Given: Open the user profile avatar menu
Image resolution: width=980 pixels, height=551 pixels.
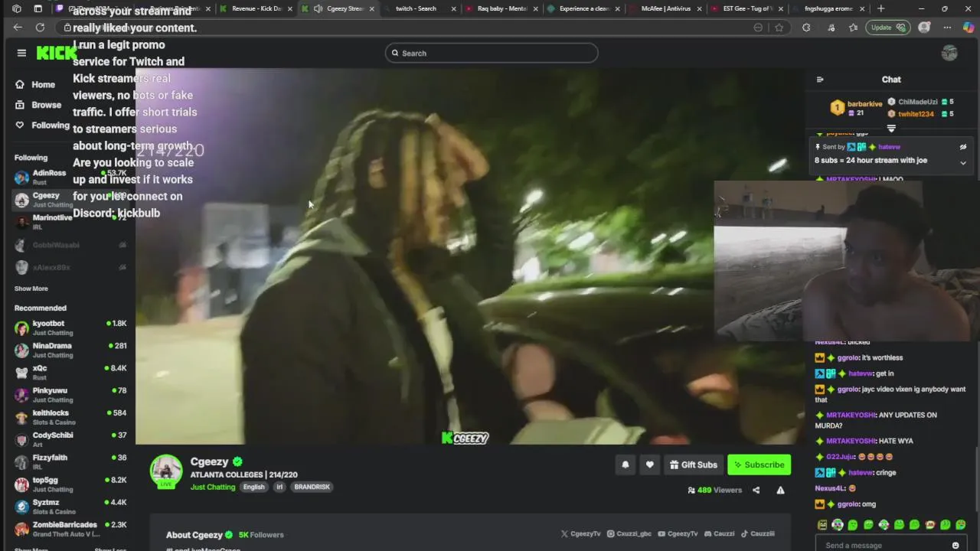Looking at the screenshot, I should pyautogui.click(x=949, y=53).
